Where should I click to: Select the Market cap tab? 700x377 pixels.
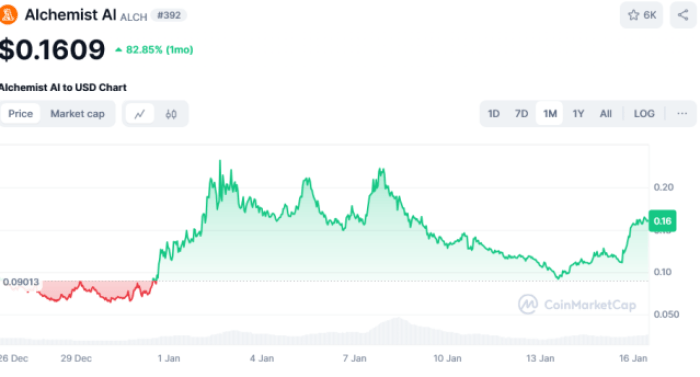pyautogui.click(x=77, y=114)
